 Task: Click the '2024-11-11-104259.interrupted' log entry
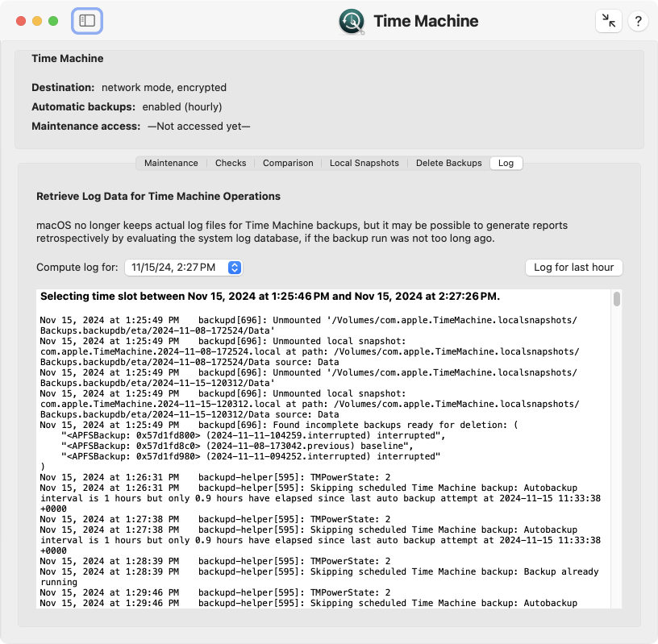[x=253, y=435]
